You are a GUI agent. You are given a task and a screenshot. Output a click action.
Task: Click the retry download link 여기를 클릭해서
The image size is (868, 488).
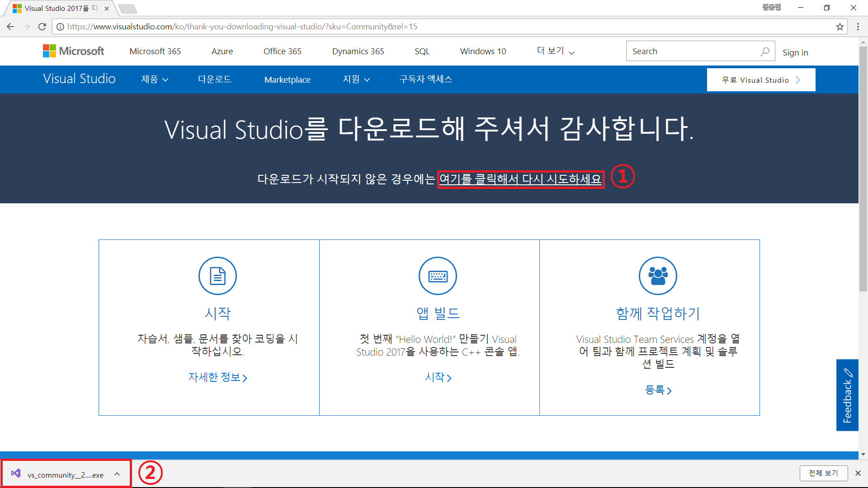(x=520, y=179)
